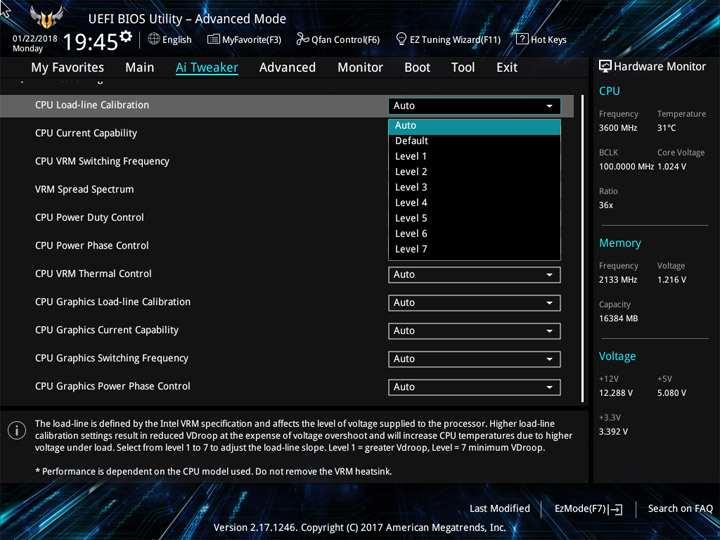720x540 pixels.
Task: Click the settings gear next to the clock
Action: click(x=126, y=38)
